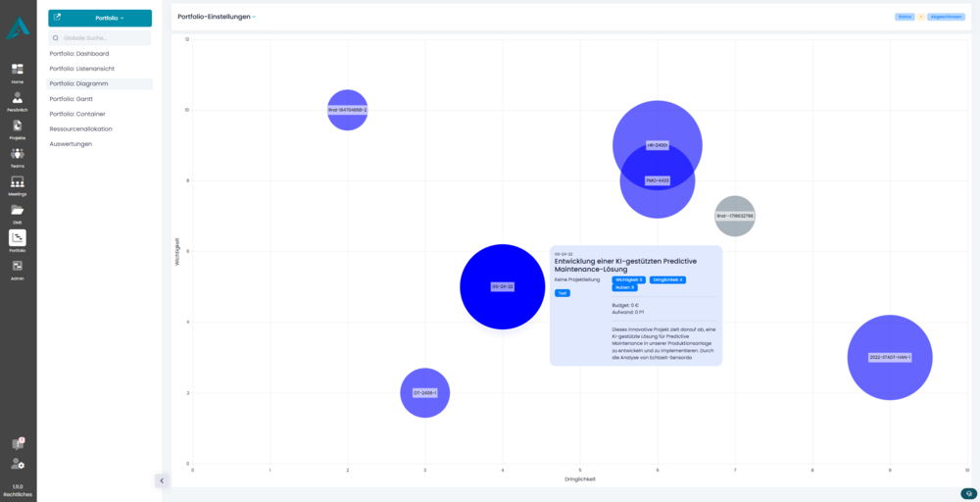Go to Persönlich section

click(x=18, y=99)
